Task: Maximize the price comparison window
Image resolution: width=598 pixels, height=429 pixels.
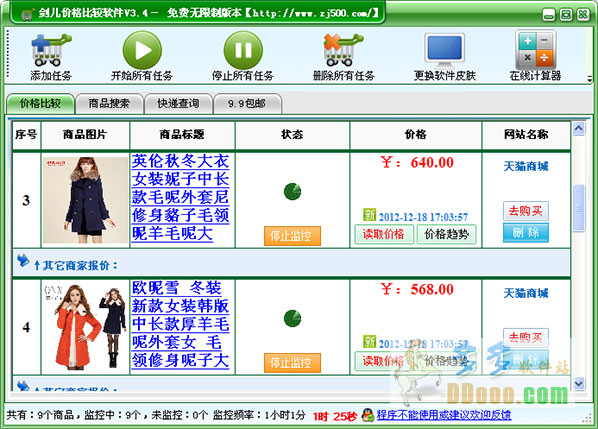Action: tap(566, 15)
